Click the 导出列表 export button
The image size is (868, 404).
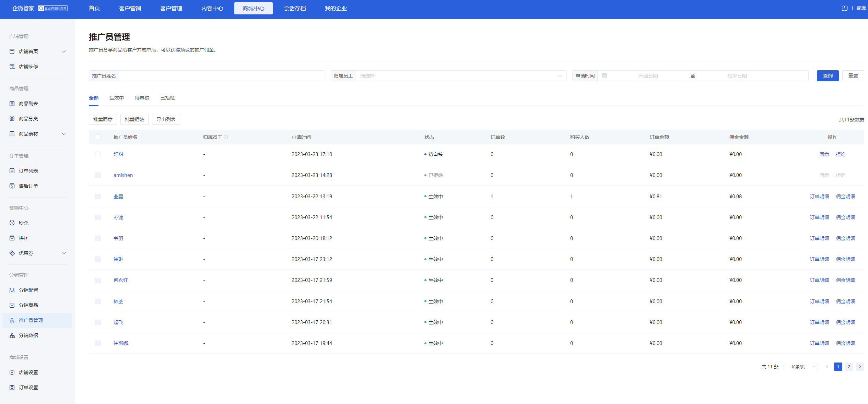click(166, 119)
